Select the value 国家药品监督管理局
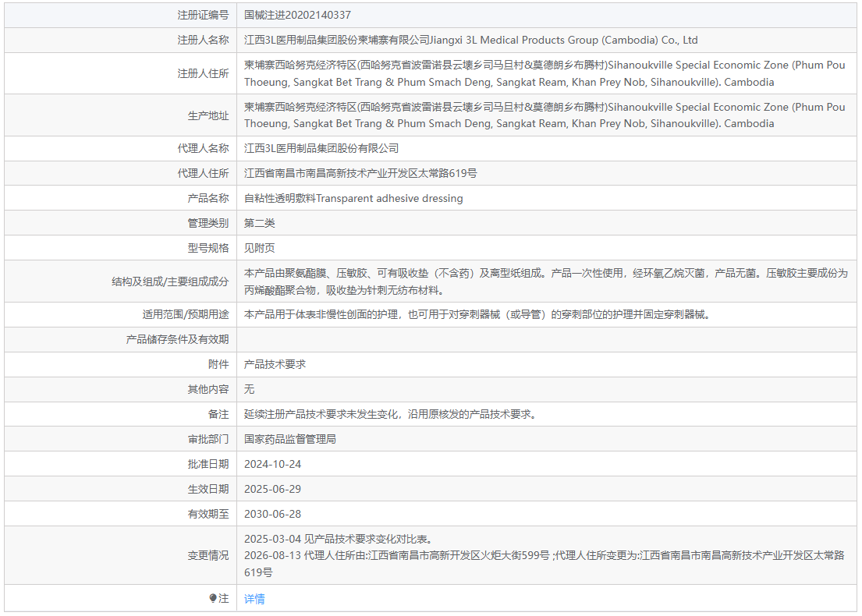Viewport: 862px width, 616px height. [290, 439]
